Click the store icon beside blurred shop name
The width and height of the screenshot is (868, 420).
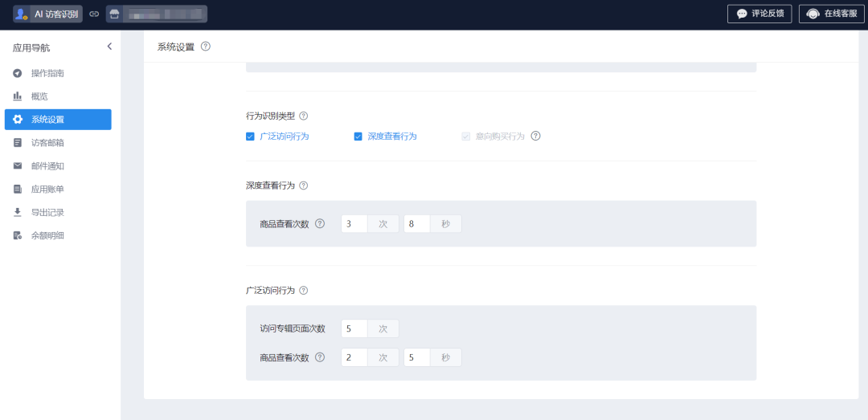[114, 14]
